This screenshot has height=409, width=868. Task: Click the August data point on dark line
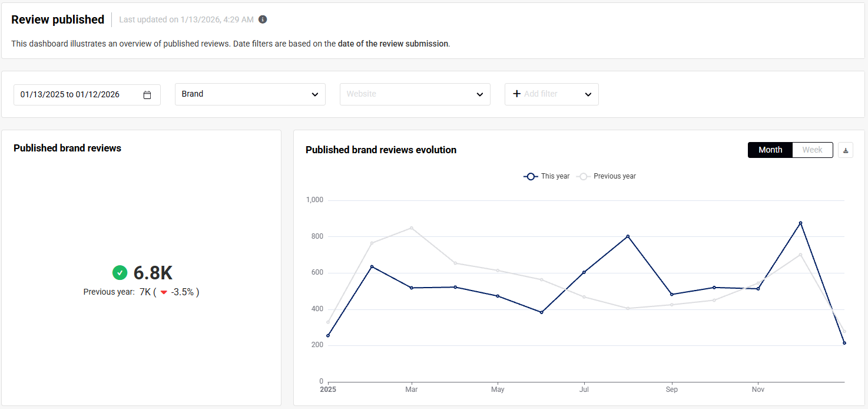[628, 236]
